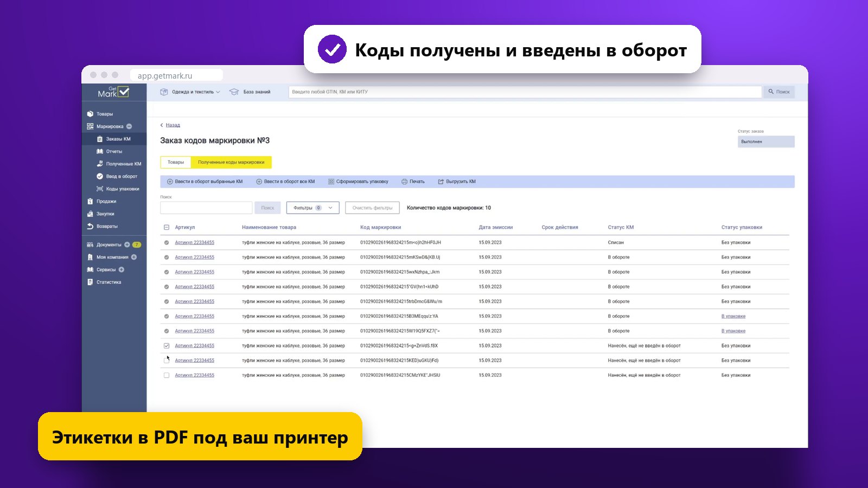Uncheck the checkbox for code ending <g+ZnVdS.f8X
The image size is (868, 488).
coord(167,346)
